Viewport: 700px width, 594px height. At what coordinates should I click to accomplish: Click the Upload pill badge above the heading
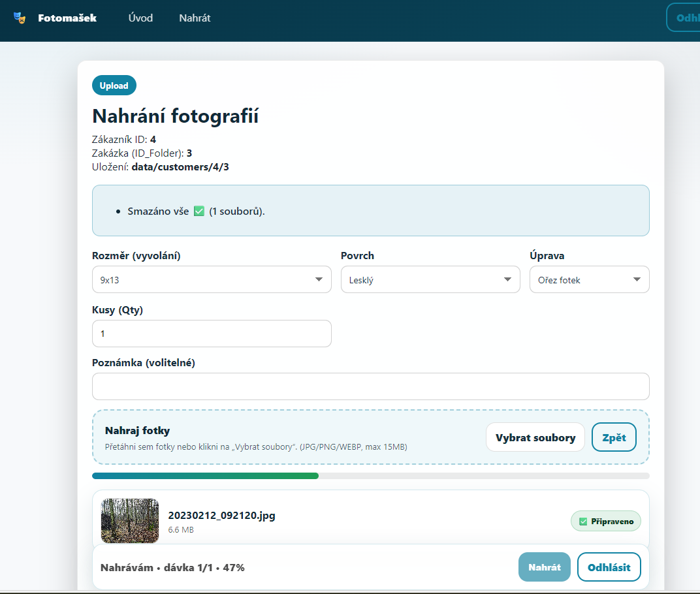(x=114, y=86)
